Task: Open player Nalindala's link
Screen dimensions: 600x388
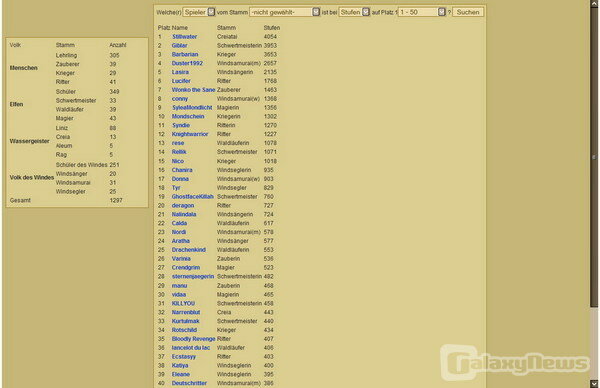Action: (x=184, y=214)
